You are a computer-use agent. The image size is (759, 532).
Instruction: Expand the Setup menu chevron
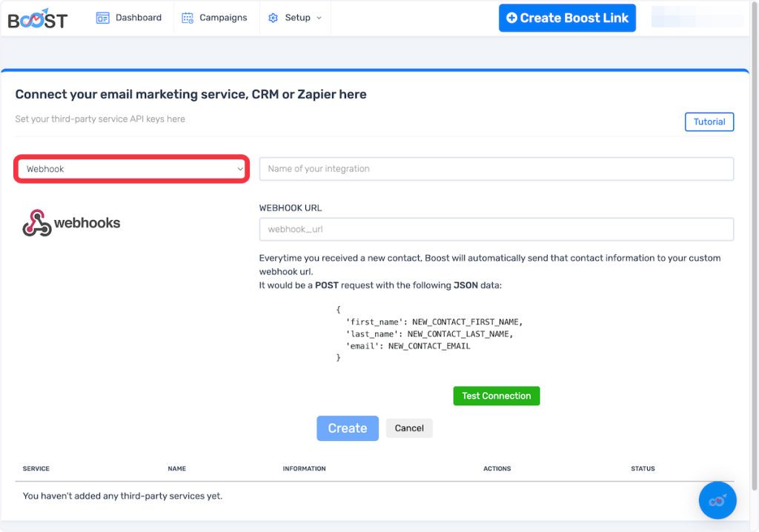319,18
